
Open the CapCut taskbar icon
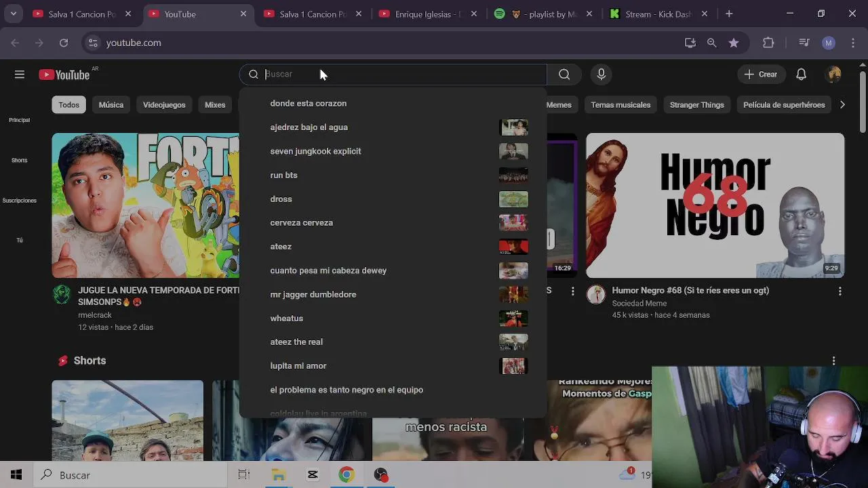313,475
